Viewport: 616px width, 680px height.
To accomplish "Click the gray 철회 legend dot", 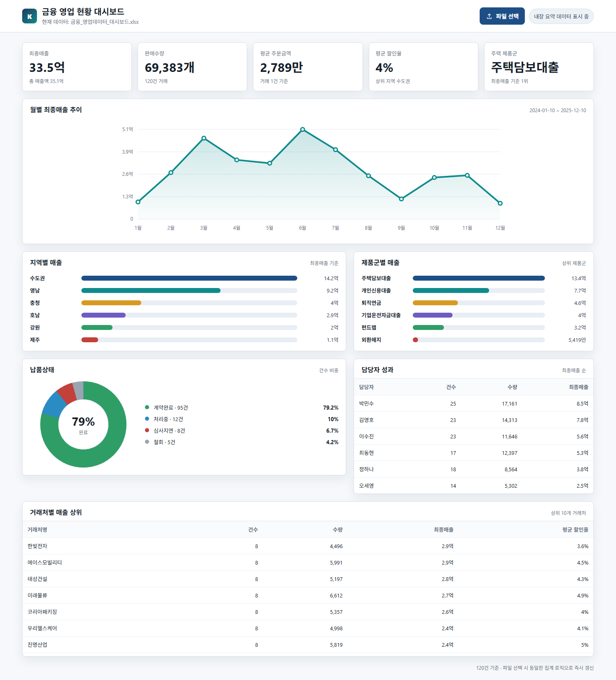I will coord(147,442).
